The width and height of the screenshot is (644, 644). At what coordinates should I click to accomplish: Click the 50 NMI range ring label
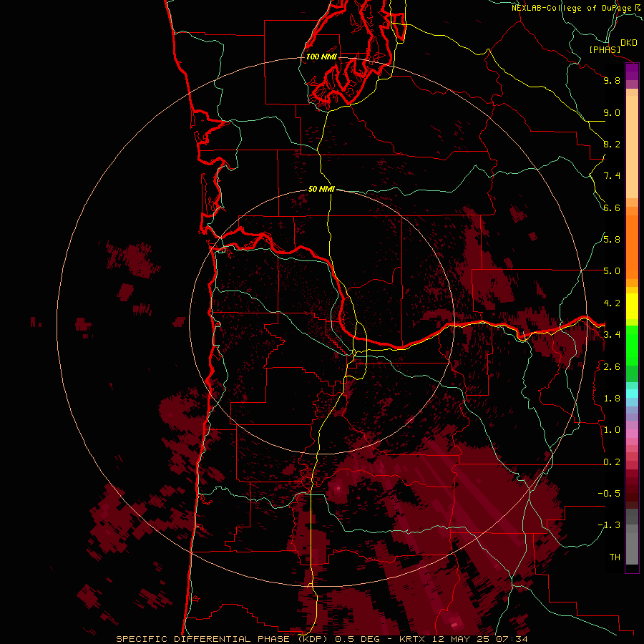[x=321, y=189]
